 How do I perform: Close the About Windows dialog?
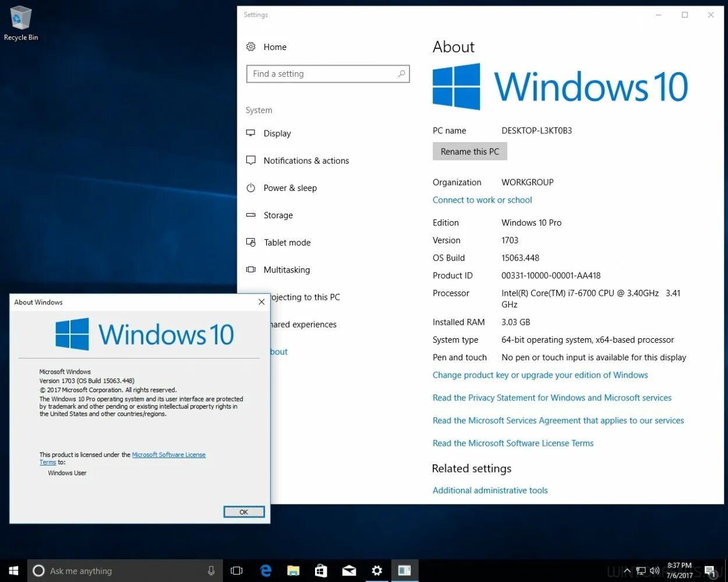261,301
